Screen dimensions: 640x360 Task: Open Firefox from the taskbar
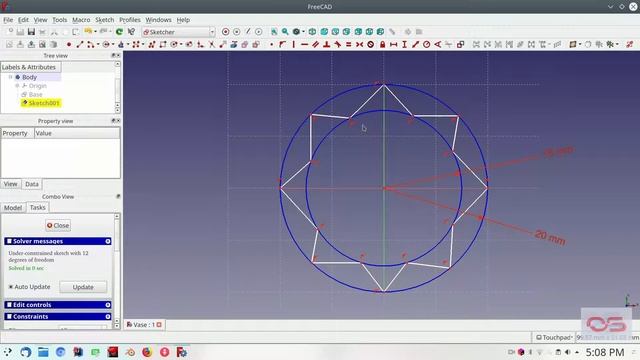(x=147, y=352)
